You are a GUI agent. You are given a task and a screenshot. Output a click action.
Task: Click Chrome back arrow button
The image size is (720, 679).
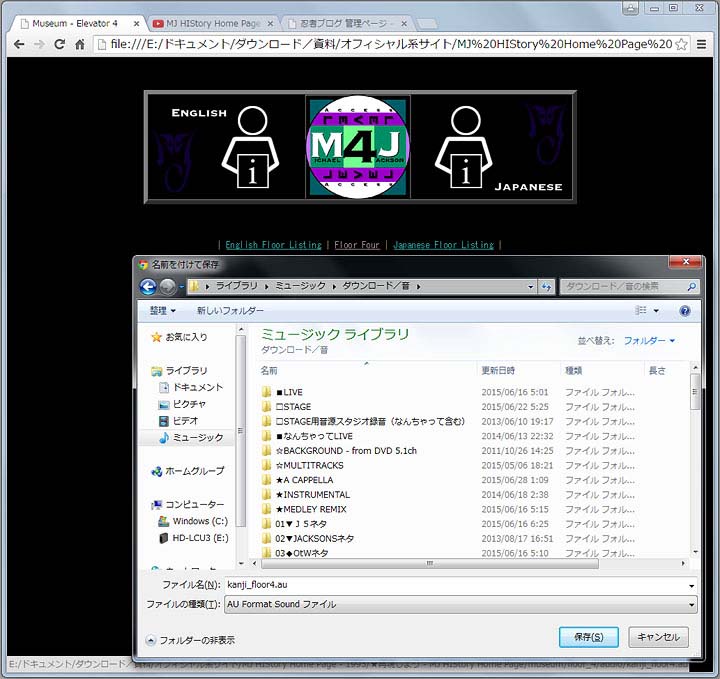(19, 44)
